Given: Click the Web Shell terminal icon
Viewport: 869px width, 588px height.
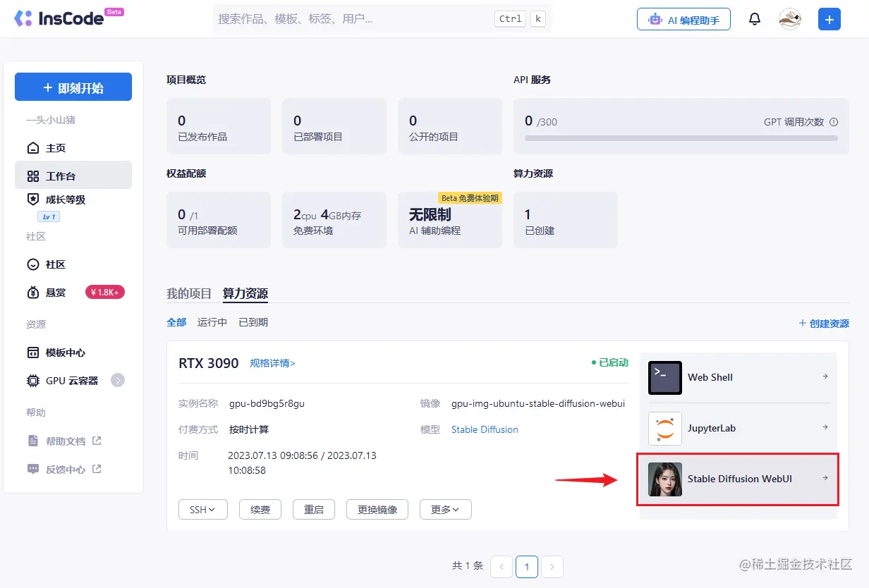Looking at the screenshot, I should pyautogui.click(x=665, y=377).
